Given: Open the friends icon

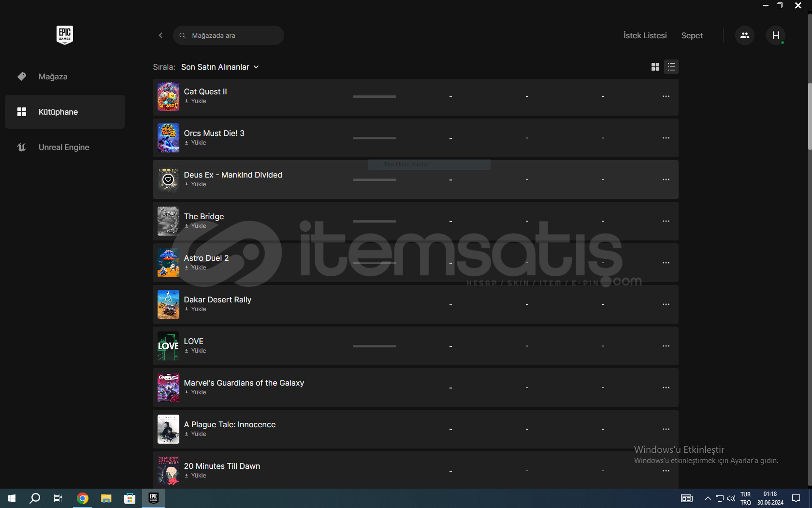Looking at the screenshot, I should click(x=744, y=35).
